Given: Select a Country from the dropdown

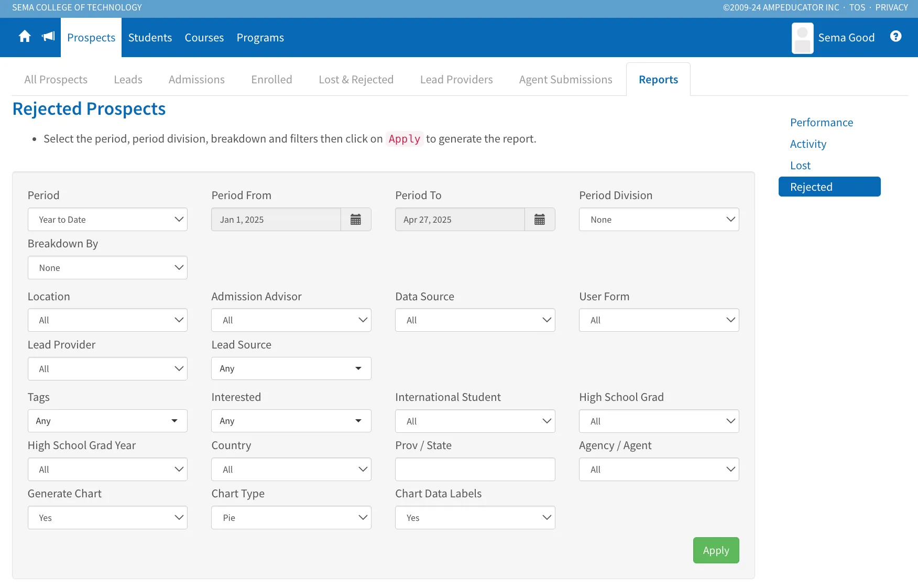Looking at the screenshot, I should [291, 470].
